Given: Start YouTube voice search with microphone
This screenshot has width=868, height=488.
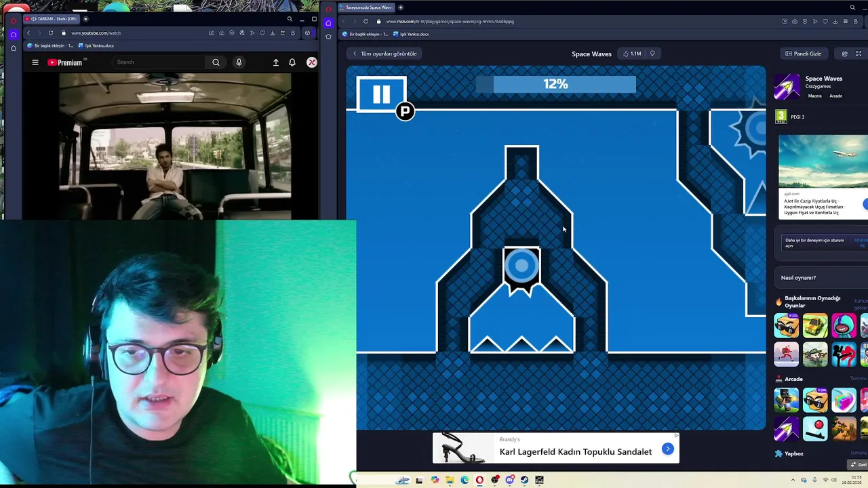Looking at the screenshot, I should [239, 62].
